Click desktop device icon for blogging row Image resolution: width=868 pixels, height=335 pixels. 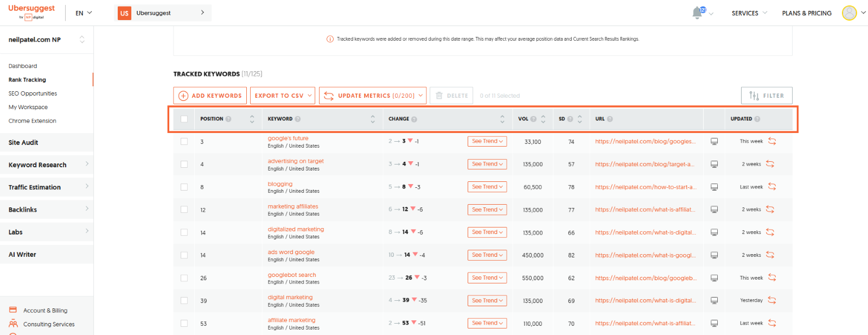point(714,187)
